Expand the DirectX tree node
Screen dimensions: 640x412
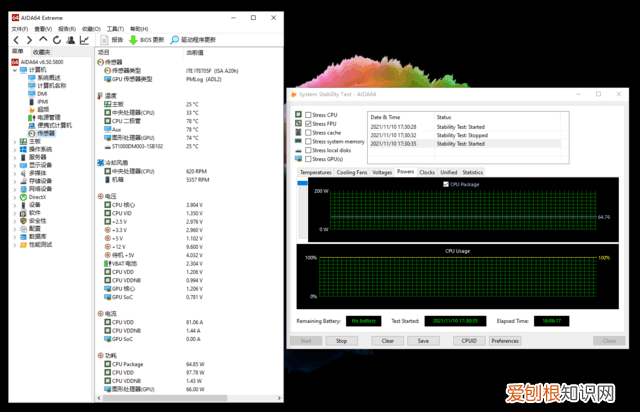click(15, 197)
